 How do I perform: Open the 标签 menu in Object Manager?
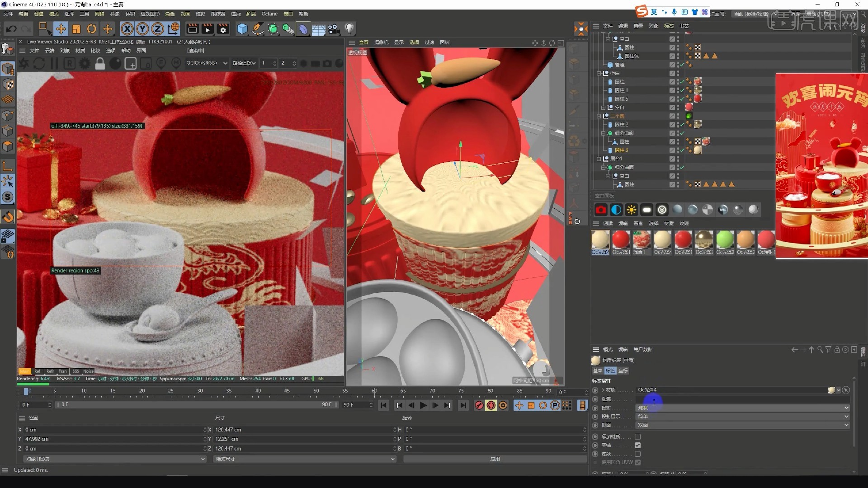point(669,26)
